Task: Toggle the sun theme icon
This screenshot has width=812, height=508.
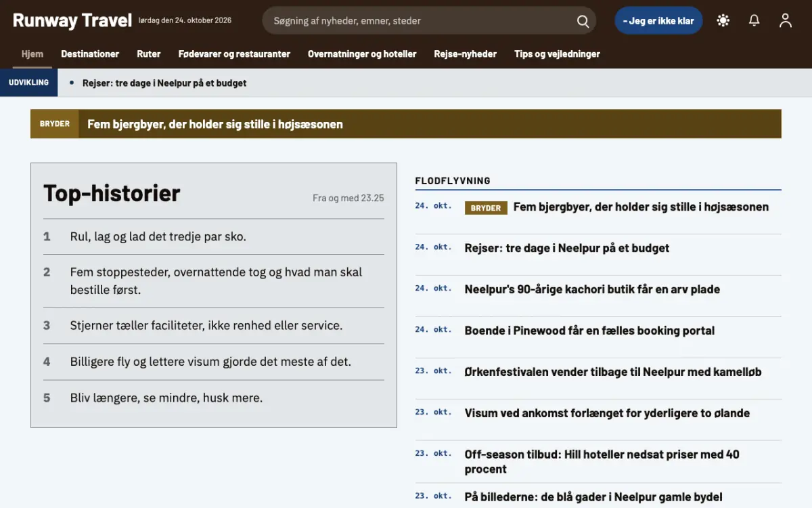Action: click(723, 20)
